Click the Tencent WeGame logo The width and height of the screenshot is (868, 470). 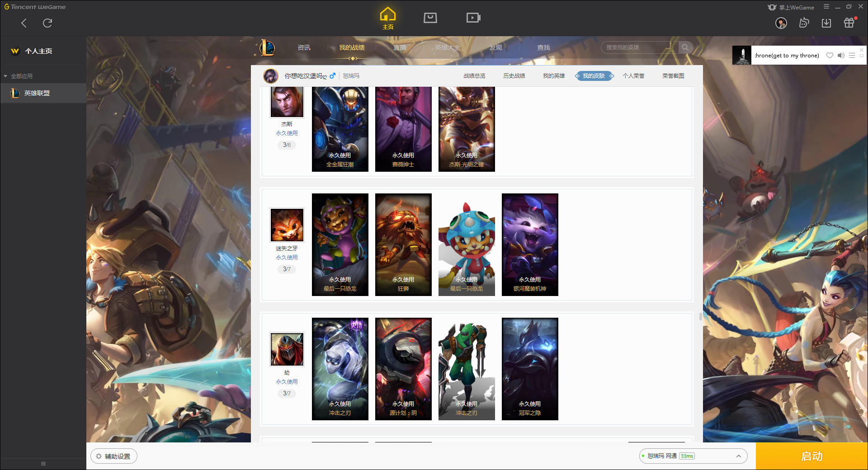click(x=35, y=7)
